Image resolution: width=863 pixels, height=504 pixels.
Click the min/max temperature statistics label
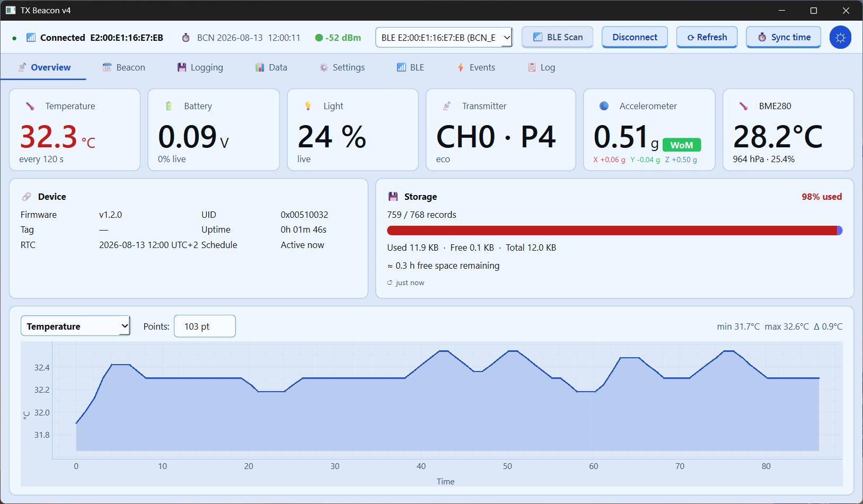pos(779,326)
